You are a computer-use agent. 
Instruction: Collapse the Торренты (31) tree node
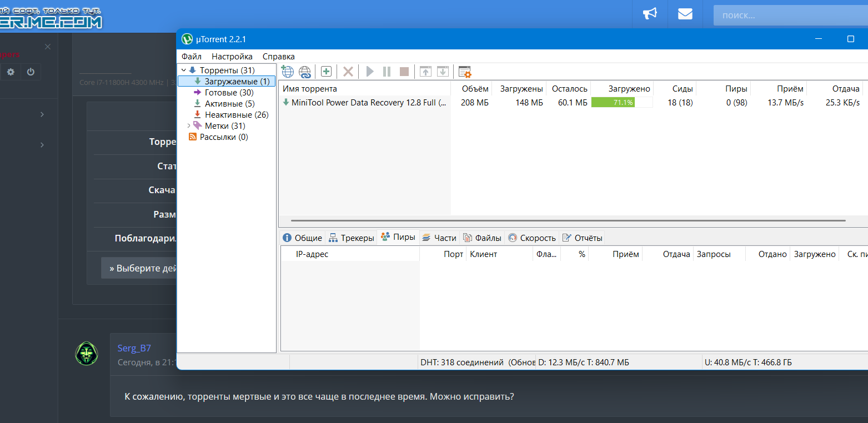point(184,70)
